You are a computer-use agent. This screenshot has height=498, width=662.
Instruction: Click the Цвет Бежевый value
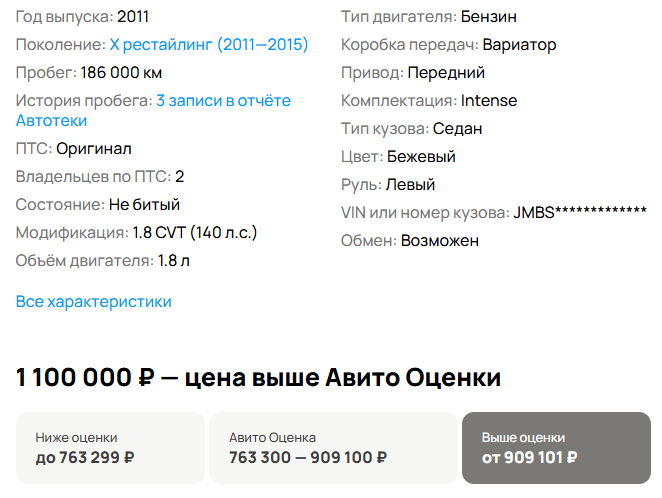(421, 157)
